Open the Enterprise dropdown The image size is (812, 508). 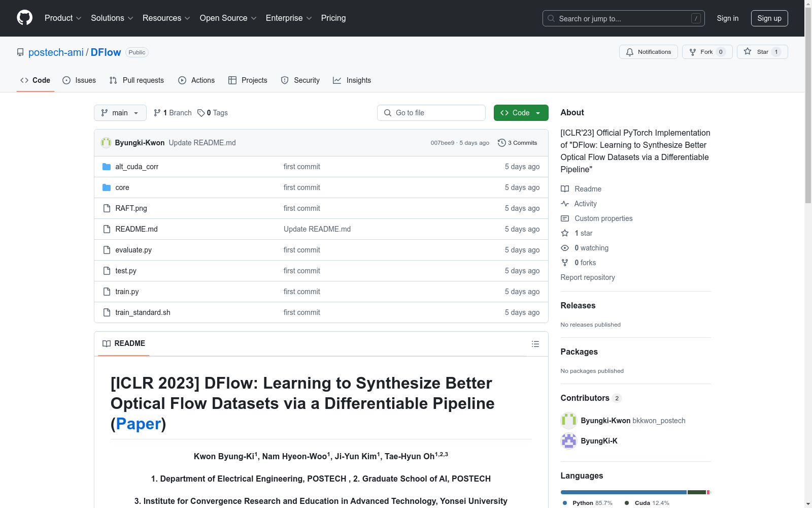click(289, 18)
